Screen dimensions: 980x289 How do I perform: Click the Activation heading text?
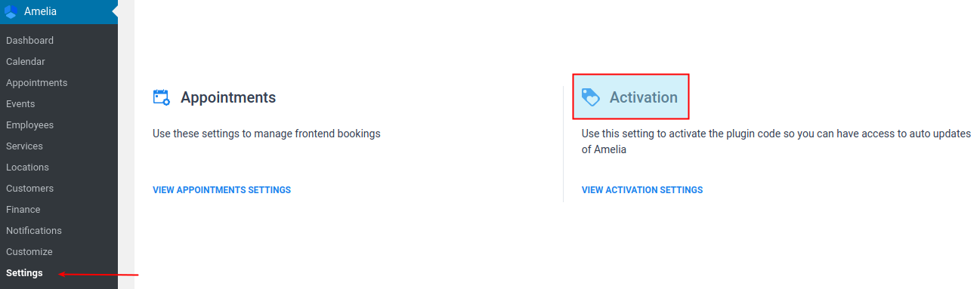[644, 97]
